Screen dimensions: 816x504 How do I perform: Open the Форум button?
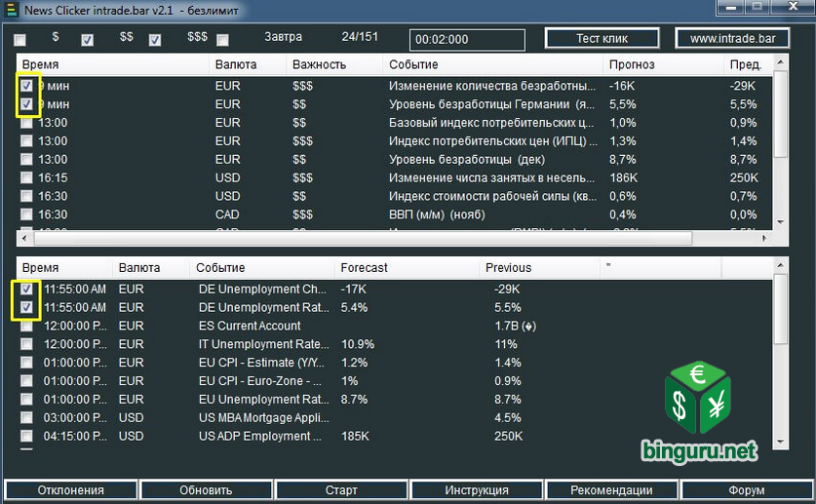point(747,490)
